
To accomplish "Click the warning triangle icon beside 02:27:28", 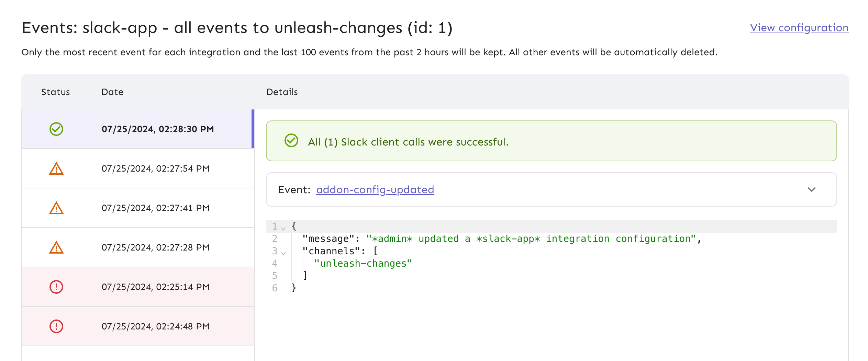I will (x=56, y=247).
